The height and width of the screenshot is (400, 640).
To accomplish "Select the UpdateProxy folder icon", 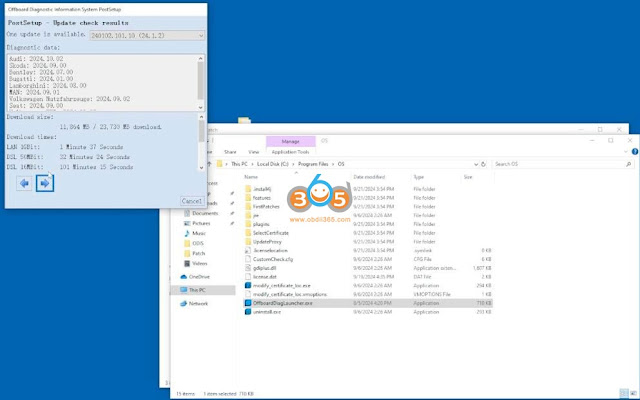I will click(248, 242).
